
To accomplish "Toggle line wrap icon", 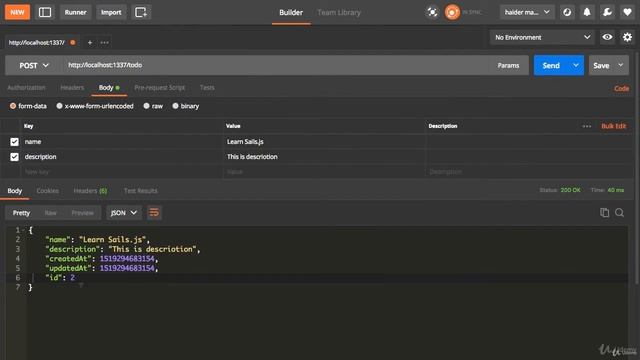I will point(154,213).
